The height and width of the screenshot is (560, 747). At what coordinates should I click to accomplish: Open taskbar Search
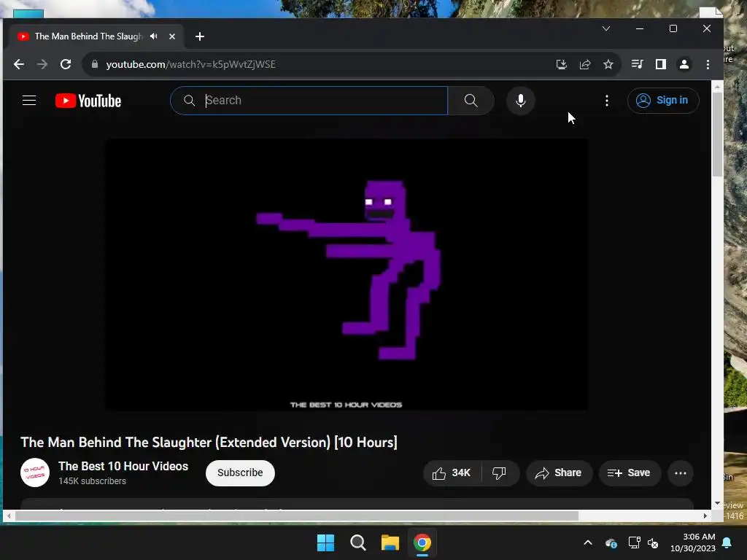(357, 542)
